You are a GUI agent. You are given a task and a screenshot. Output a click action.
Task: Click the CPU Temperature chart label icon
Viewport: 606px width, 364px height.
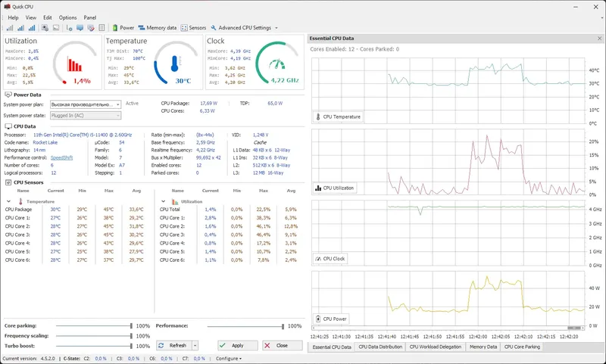click(318, 117)
